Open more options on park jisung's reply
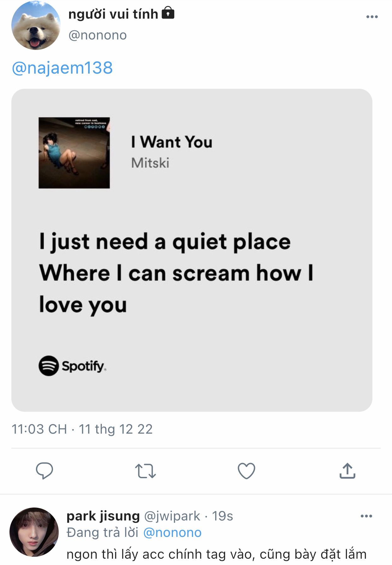The image size is (392, 565). pyautogui.click(x=366, y=516)
